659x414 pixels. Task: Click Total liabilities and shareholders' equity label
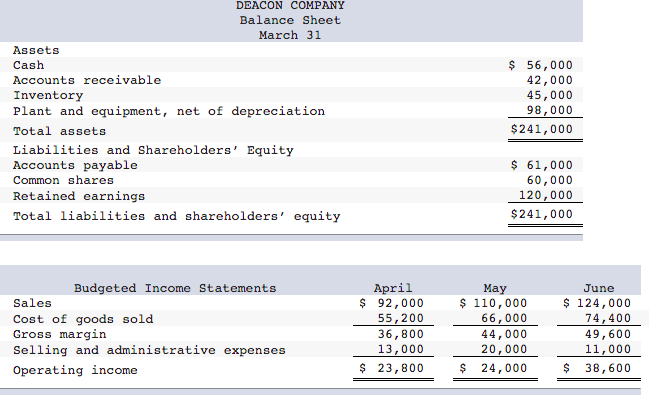(177, 216)
